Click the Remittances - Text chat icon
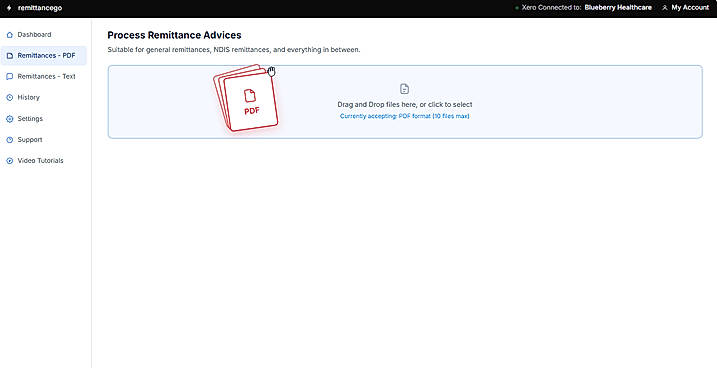Screen dimensions: 717x368 pyautogui.click(x=10, y=77)
